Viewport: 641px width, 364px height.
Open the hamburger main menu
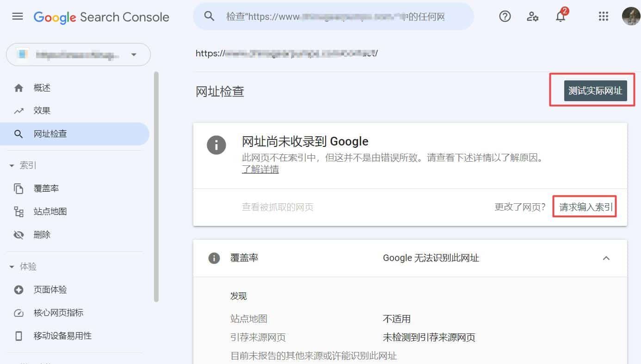[17, 17]
